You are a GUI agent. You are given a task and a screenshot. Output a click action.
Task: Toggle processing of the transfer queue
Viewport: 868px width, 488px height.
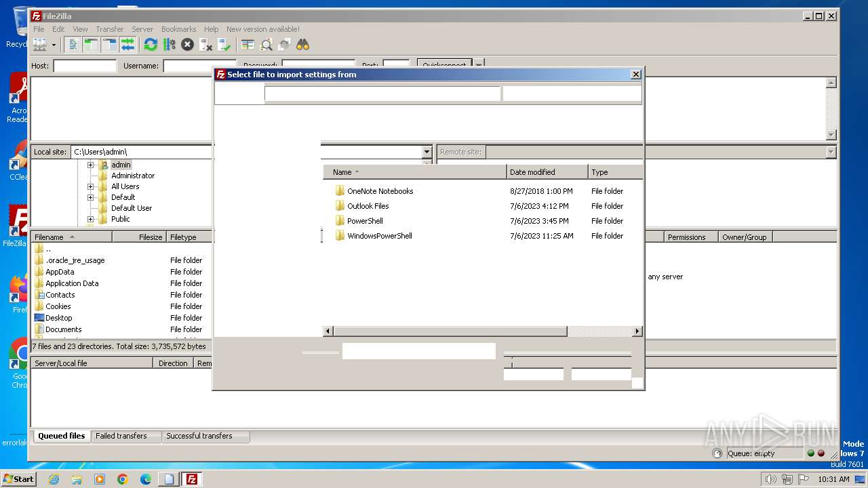click(169, 45)
